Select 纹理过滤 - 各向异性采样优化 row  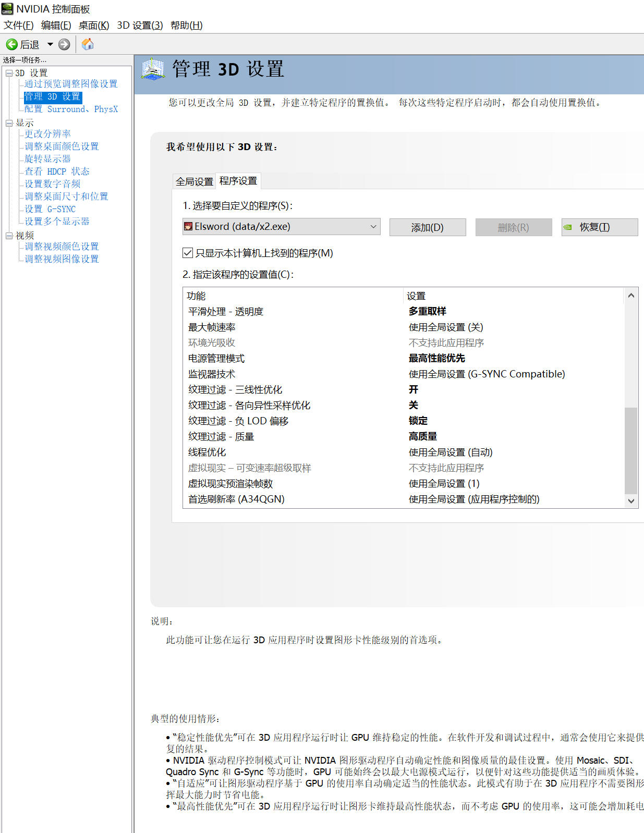(x=404, y=406)
